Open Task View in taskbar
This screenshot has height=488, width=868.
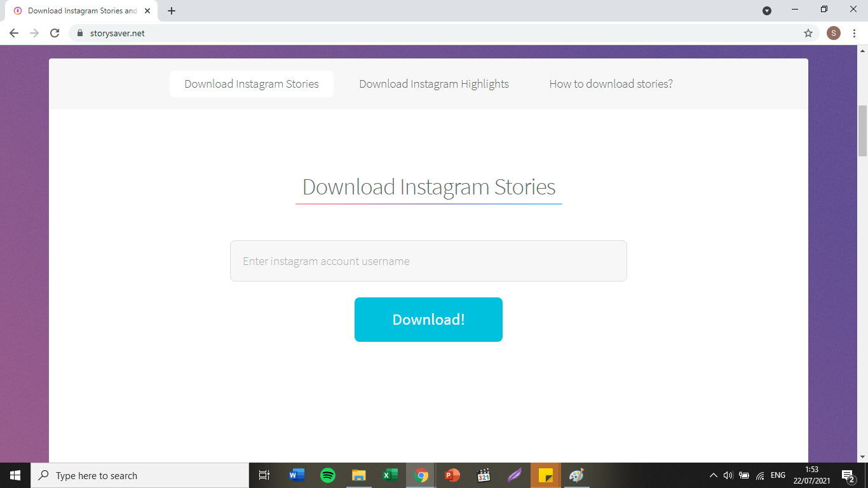tap(264, 475)
